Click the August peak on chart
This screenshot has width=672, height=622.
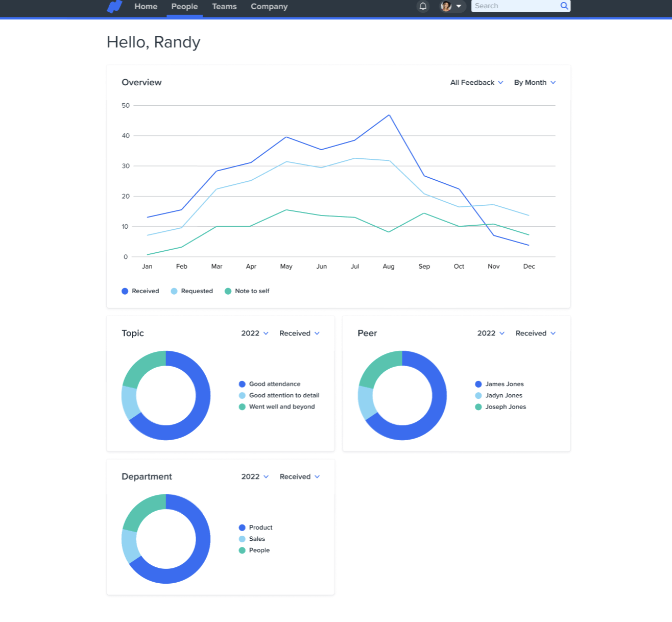[x=389, y=115]
